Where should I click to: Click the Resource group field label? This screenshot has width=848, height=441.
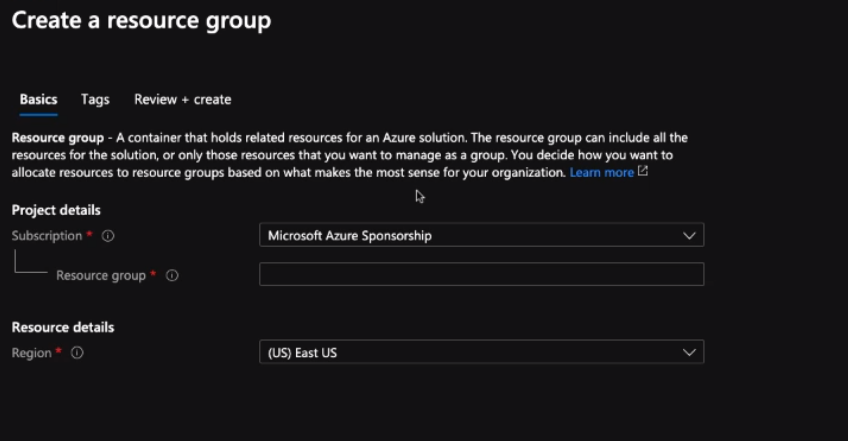(x=101, y=275)
